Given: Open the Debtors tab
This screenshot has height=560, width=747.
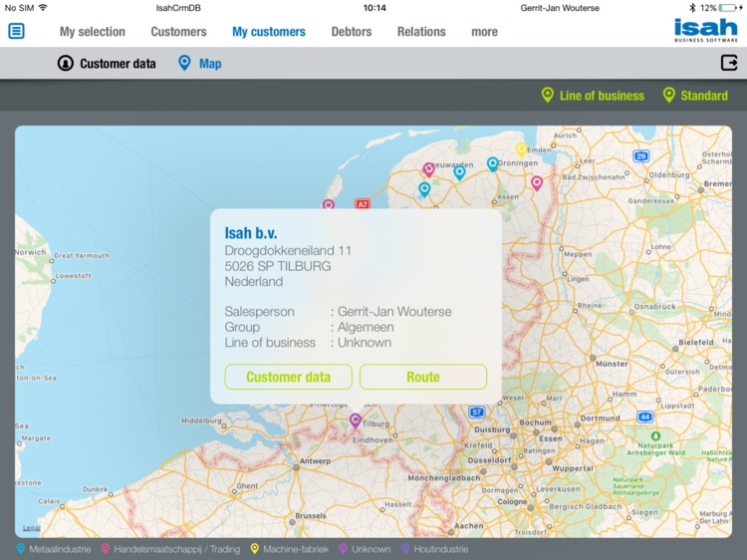Looking at the screenshot, I should click(x=352, y=32).
